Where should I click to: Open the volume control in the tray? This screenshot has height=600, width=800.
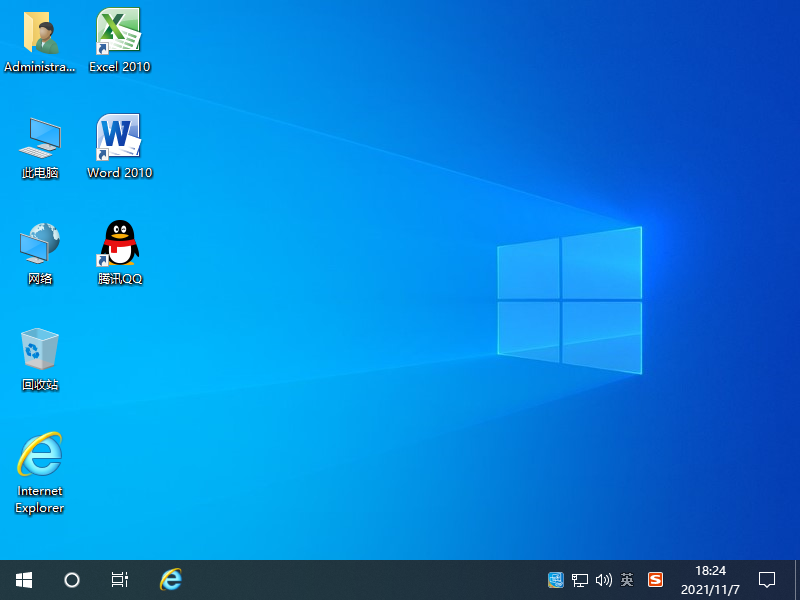[604, 579]
